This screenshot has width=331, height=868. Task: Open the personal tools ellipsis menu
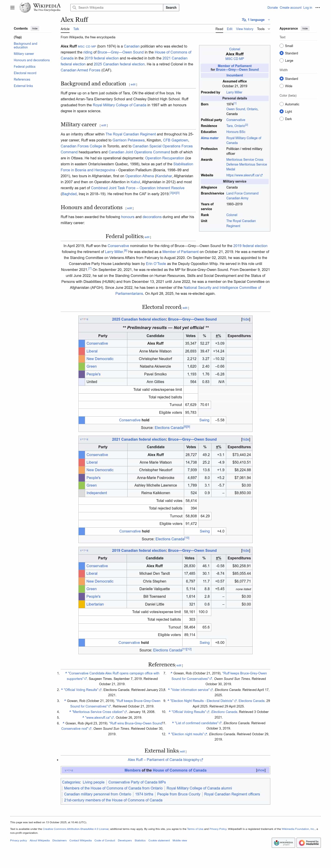[x=317, y=7]
